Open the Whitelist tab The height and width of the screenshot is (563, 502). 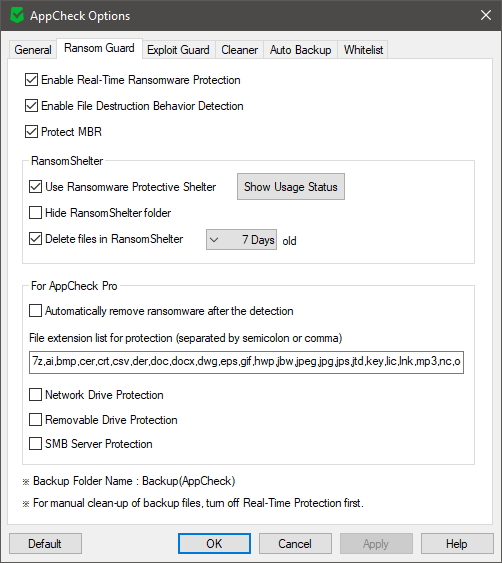[x=363, y=50]
